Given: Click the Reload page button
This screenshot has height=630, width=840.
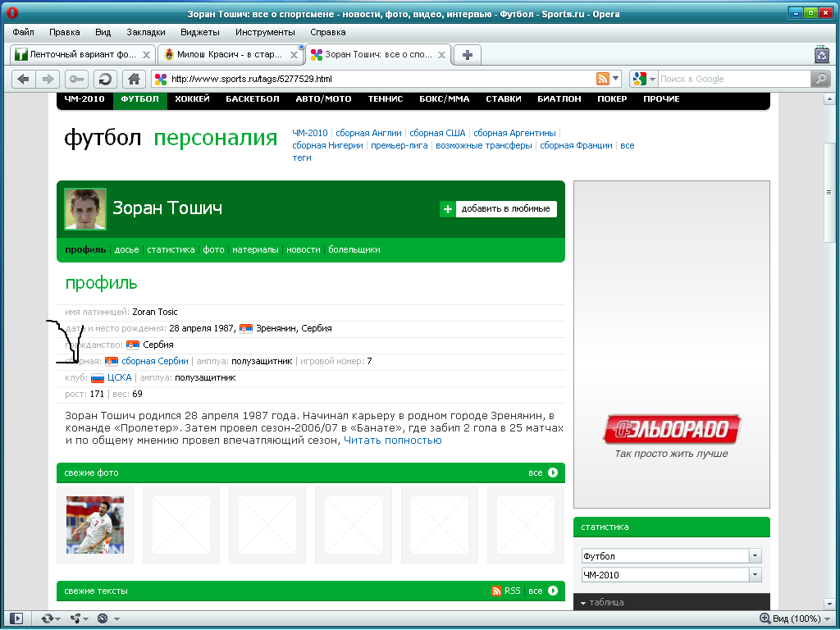Looking at the screenshot, I should pyautogui.click(x=105, y=79).
